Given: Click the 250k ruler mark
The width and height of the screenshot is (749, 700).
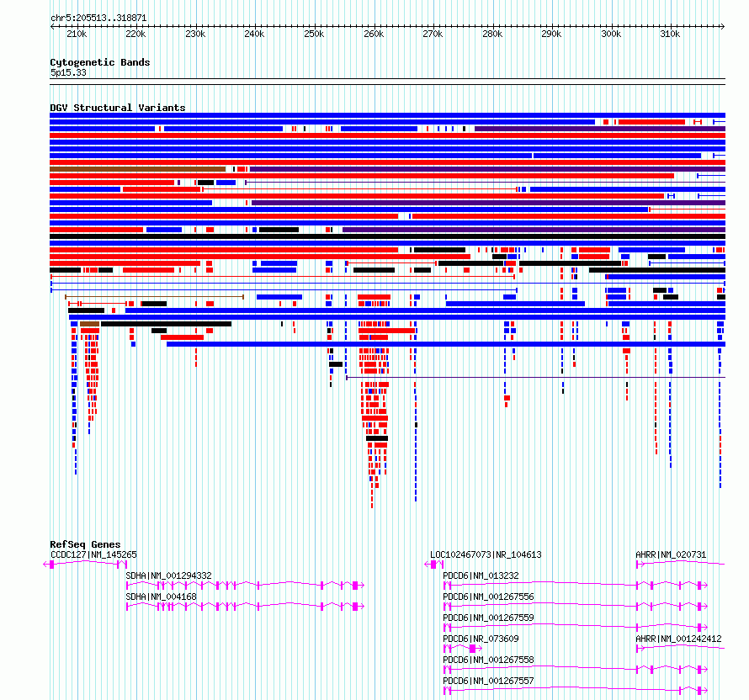Looking at the screenshot, I should pyautogui.click(x=314, y=34).
